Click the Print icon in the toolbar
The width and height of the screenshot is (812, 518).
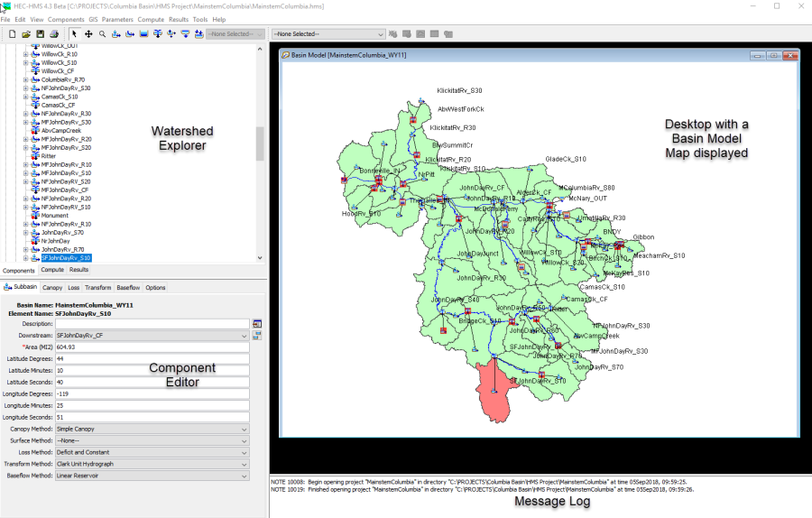click(x=54, y=34)
